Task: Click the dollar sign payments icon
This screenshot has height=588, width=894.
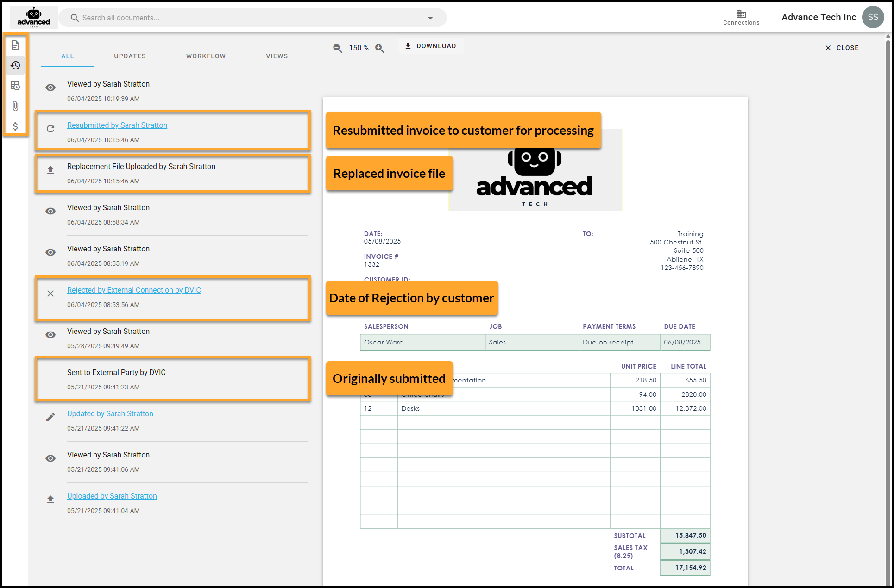Action: pyautogui.click(x=15, y=126)
